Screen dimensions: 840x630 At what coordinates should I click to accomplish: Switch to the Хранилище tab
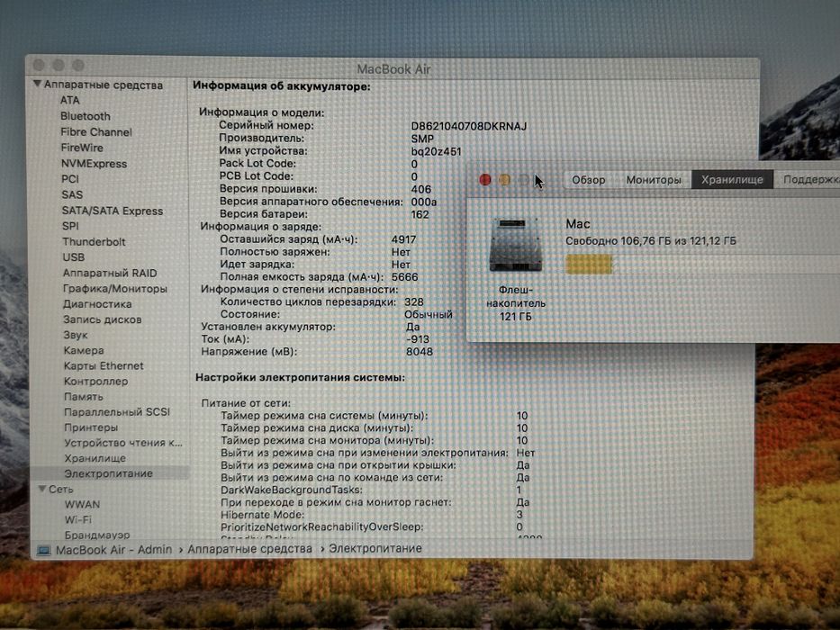coord(732,180)
